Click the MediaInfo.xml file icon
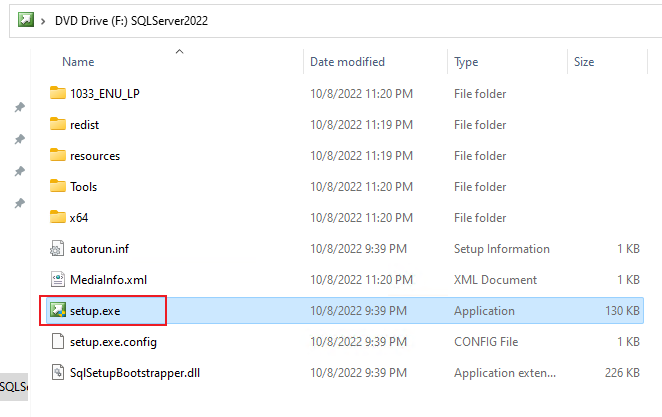The height and width of the screenshot is (417, 662). click(x=57, y=279)
